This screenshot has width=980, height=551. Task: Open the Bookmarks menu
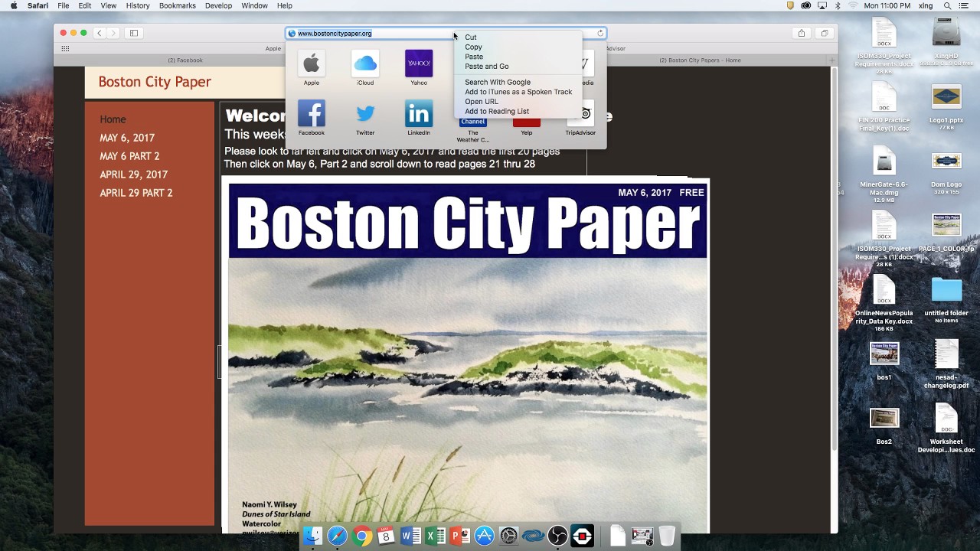[178, 5]
